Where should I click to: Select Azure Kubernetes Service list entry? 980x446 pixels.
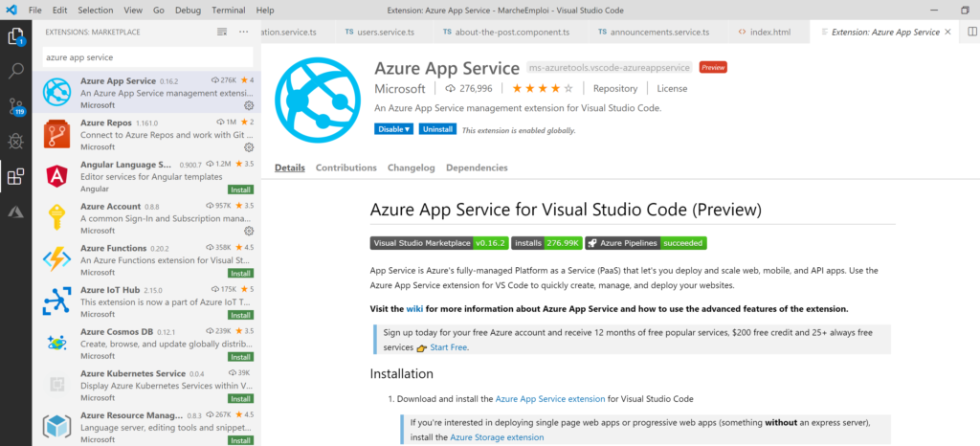146,385
